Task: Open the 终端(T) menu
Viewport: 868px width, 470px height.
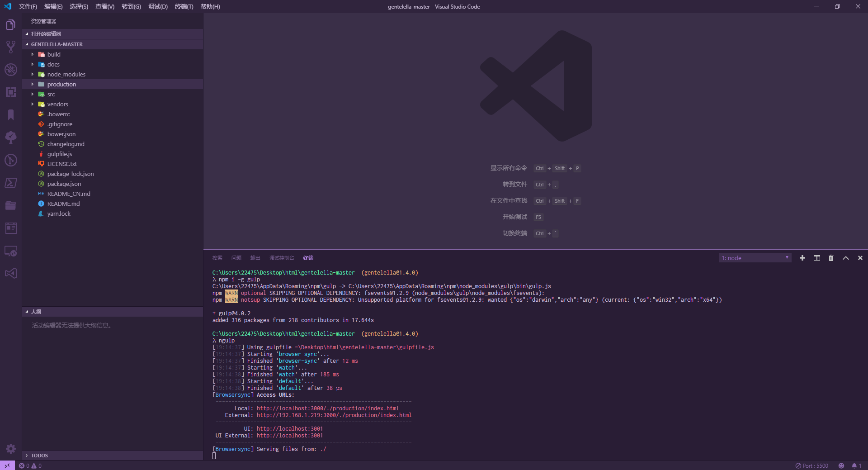Action: (184, 6)
